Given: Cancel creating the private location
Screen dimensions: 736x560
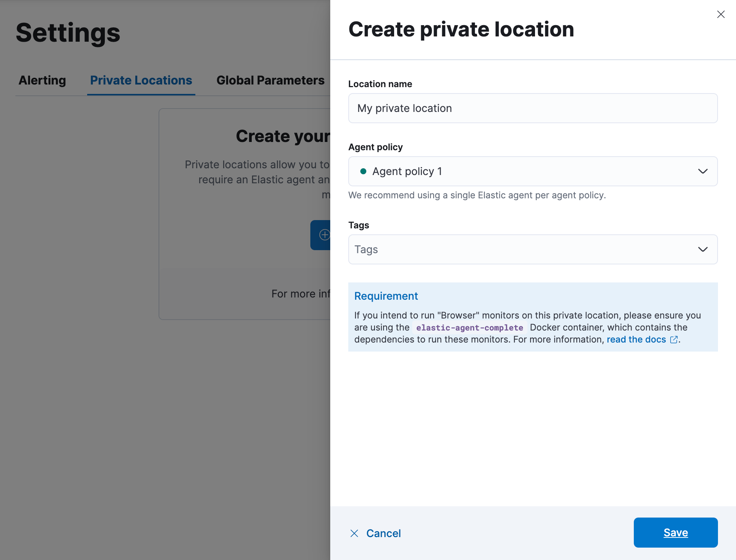Looking at the screenshot, I should coord(383,533).
